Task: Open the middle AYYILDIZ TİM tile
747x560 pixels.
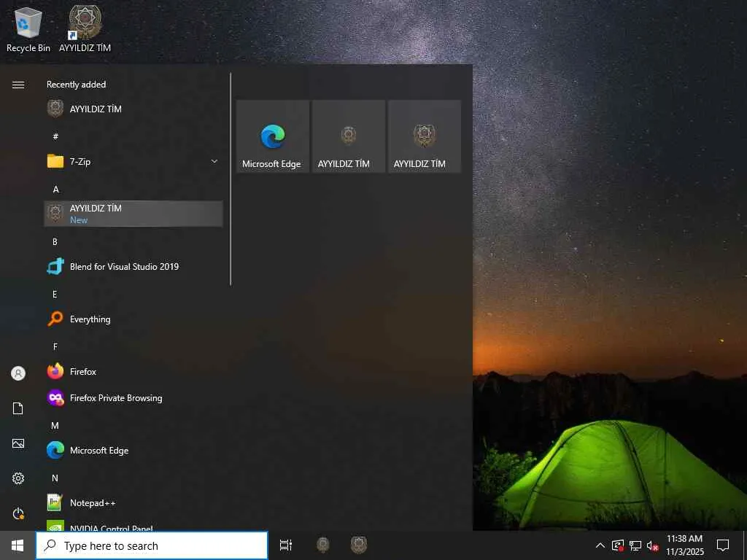Action: [x=348, y=136]
